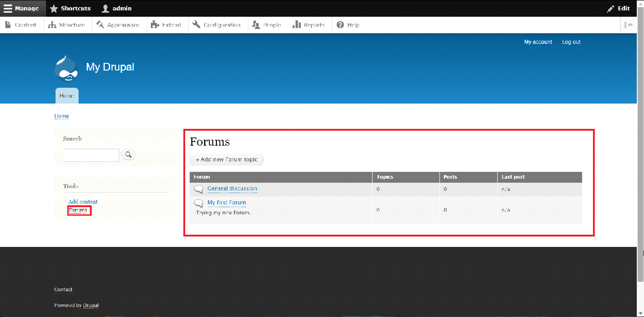Select the Home tab
The width and height of the screenshot is (644, 317).
click(x=67, y=96)
